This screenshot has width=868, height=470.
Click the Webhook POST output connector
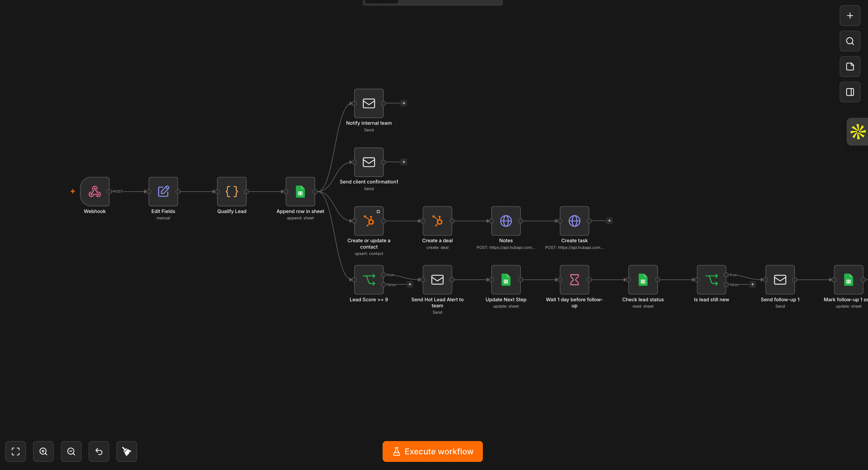109,192
